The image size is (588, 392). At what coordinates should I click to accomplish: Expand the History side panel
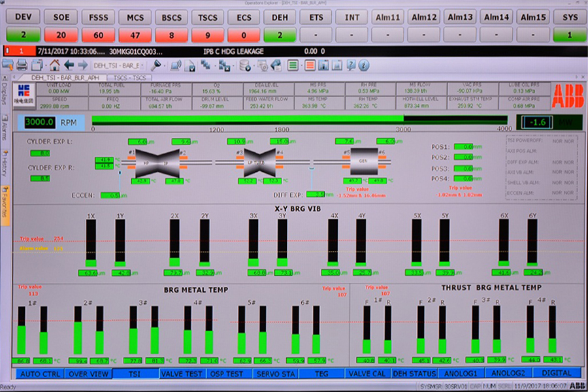click(5, 160)
